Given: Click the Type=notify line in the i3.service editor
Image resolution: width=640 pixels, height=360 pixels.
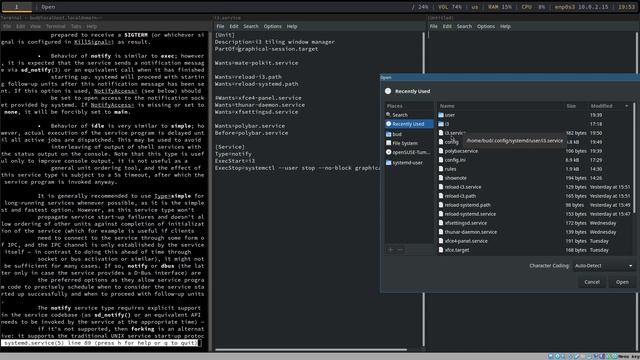Looking at the screenshot, I should pos(233,154).
